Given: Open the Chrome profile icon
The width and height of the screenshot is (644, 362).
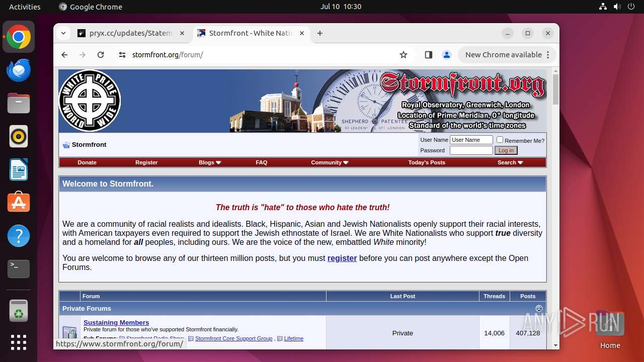Looking at the screenshot, I should 447,55.
